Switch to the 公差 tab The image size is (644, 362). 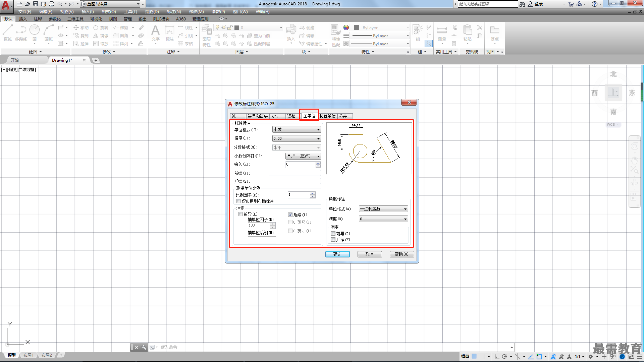pyautogui.click(x=345, y=116)
